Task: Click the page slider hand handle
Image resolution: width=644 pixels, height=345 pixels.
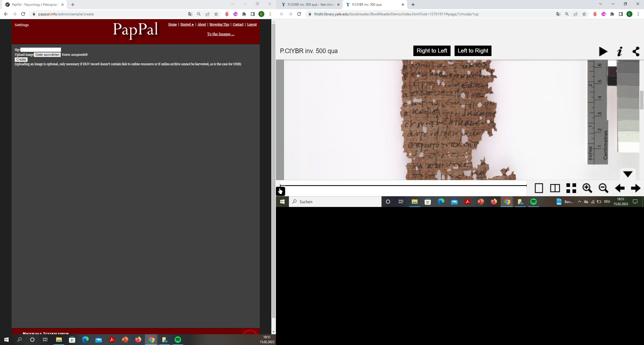Action: click(x=281, y=191)
